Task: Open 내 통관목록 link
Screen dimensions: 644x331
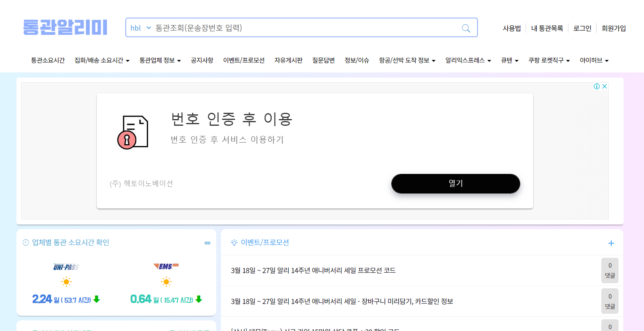Action: coord(547,28)
